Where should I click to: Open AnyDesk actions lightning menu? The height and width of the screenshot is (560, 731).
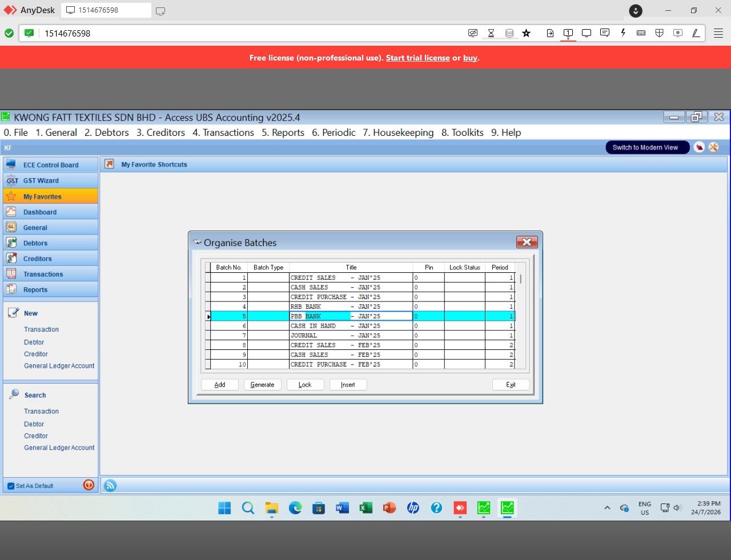coord(623,33)
